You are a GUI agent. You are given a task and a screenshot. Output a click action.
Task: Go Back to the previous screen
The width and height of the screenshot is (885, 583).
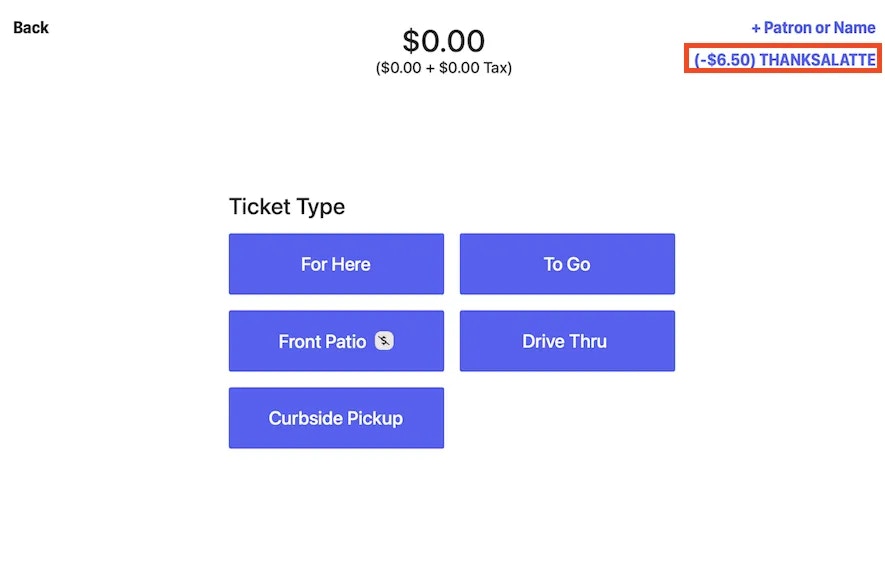coord(31,28)
